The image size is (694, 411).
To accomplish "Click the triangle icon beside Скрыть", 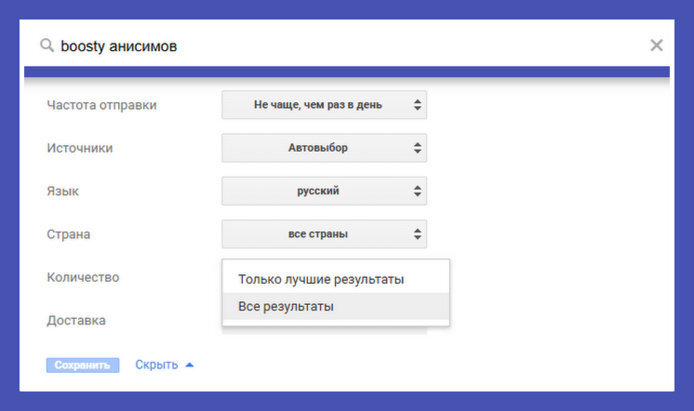I will pyautogui.click(x=189, y=365).
